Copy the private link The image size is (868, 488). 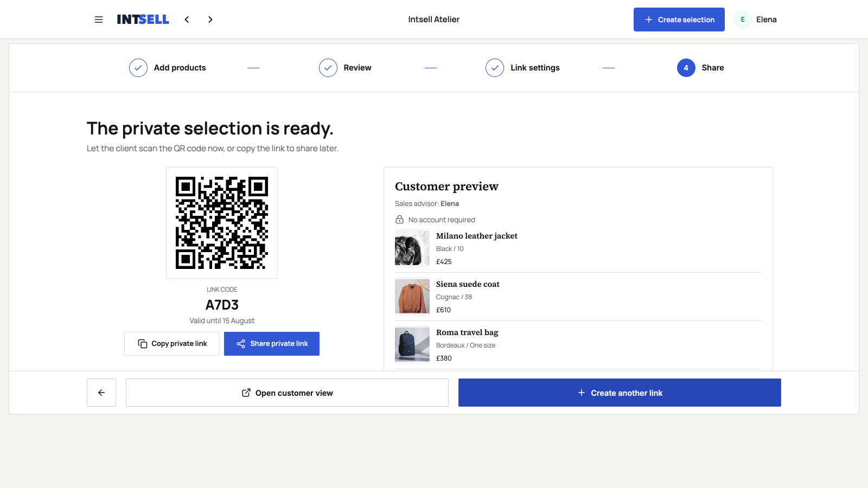tap(172, 344)
